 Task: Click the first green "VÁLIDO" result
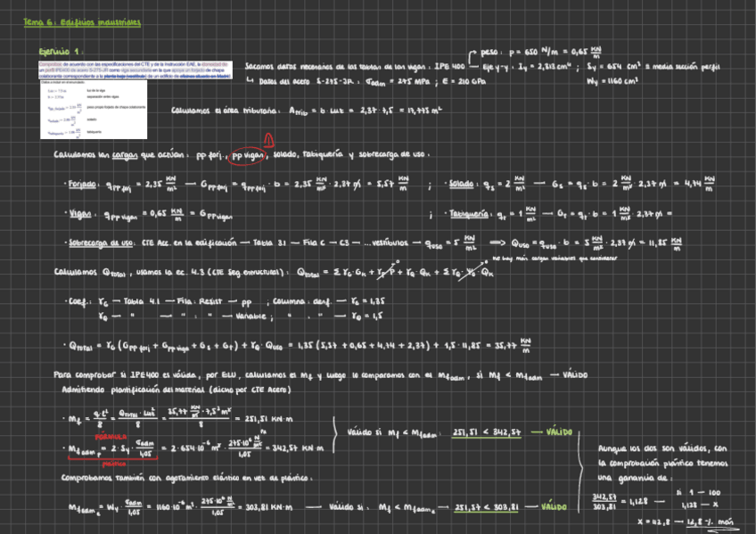558,432
